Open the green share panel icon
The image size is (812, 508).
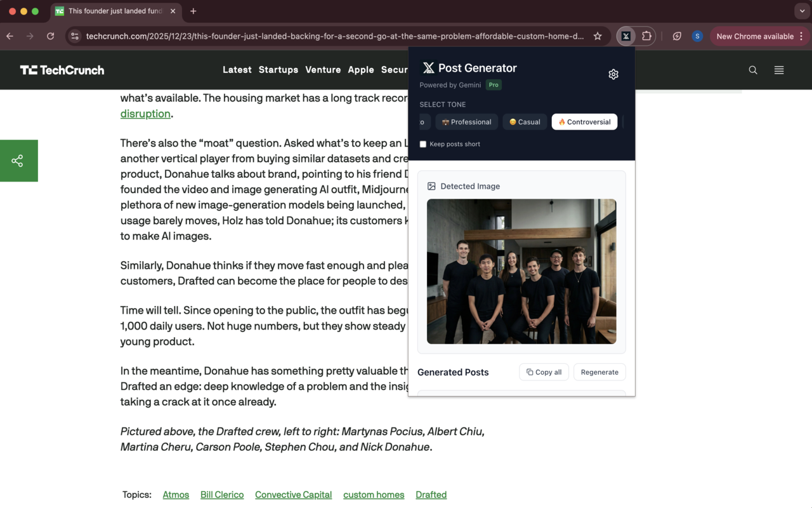pos(18,161)
